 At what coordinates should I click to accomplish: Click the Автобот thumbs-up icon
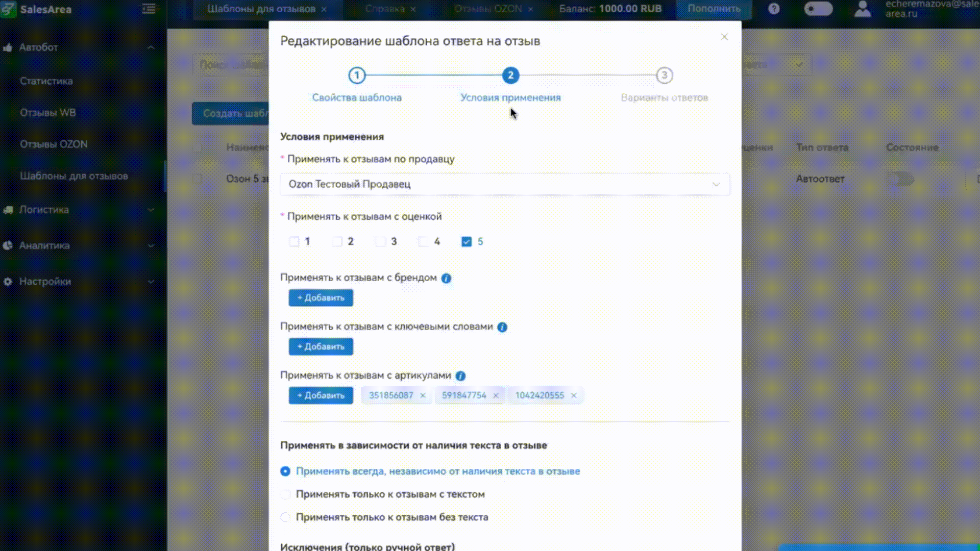tap(8, 47)
